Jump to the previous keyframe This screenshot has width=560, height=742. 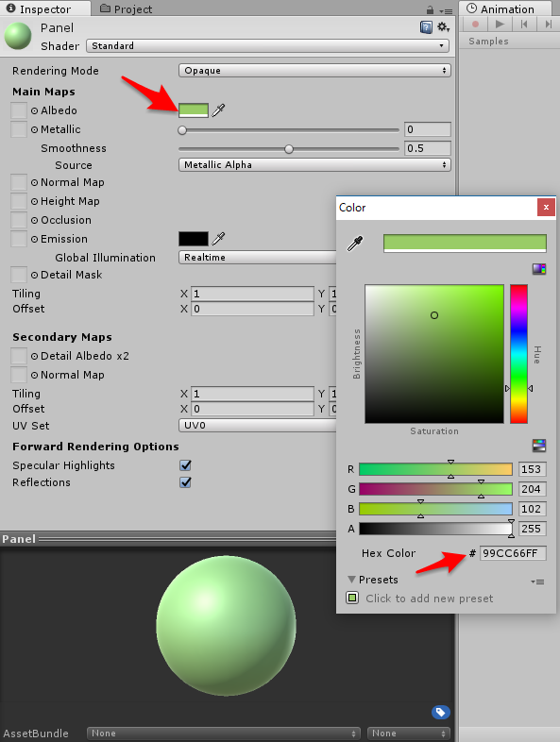pos(524,24)
